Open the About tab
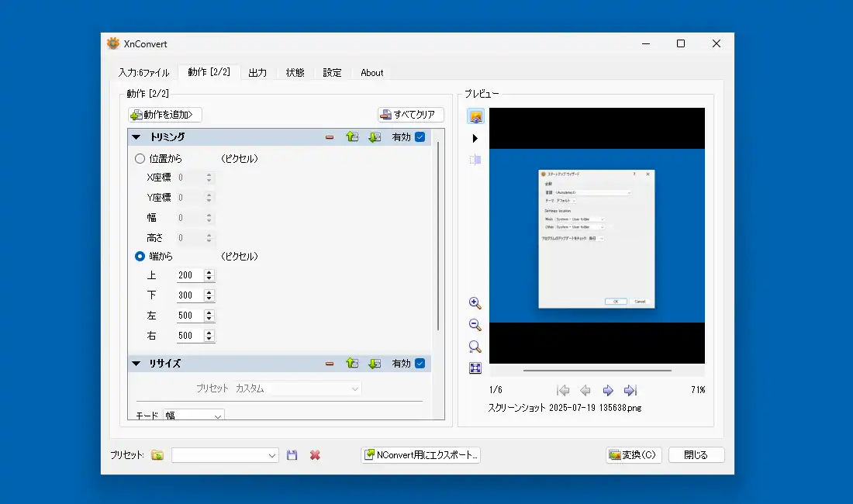 pos(372,73)
